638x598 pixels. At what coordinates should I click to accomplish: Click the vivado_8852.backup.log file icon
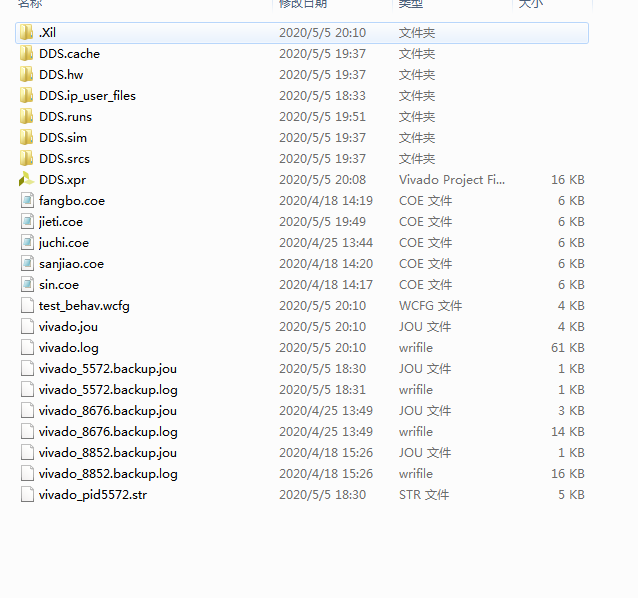(27, 474)
